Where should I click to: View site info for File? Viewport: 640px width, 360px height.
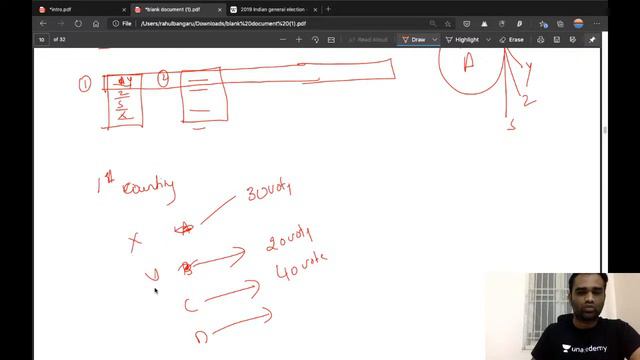122,24
